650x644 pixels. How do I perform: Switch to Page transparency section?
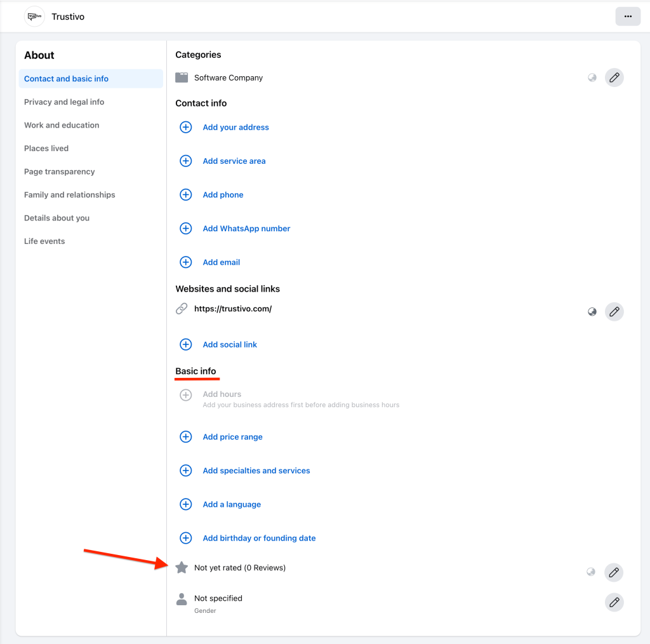point(60,172)
